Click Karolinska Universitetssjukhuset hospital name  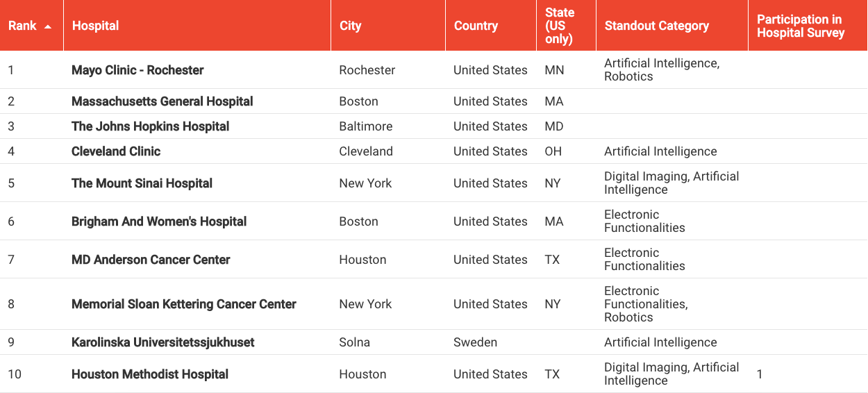click(x=162, y=342)
